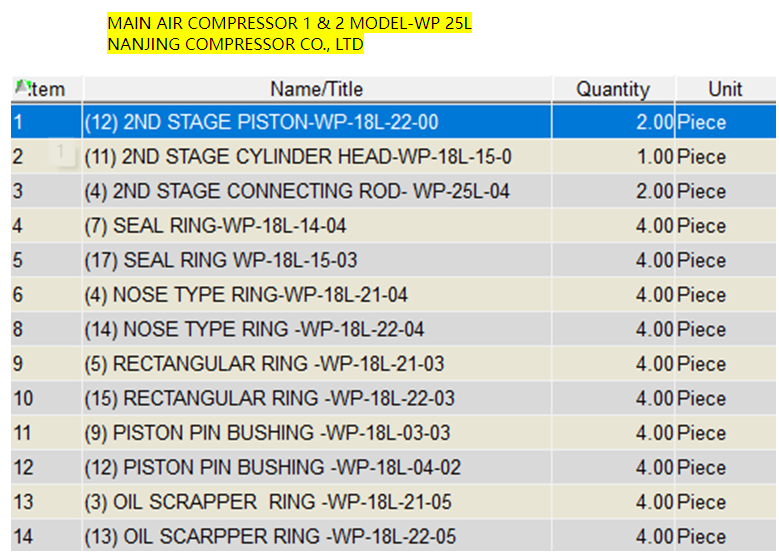The height and width of the screenshot is (555, 779).
Task: Select OIL SCRAPPER RING -WP-18L-21-05 row
Action: pyautogui.click(x=269, y=502)
